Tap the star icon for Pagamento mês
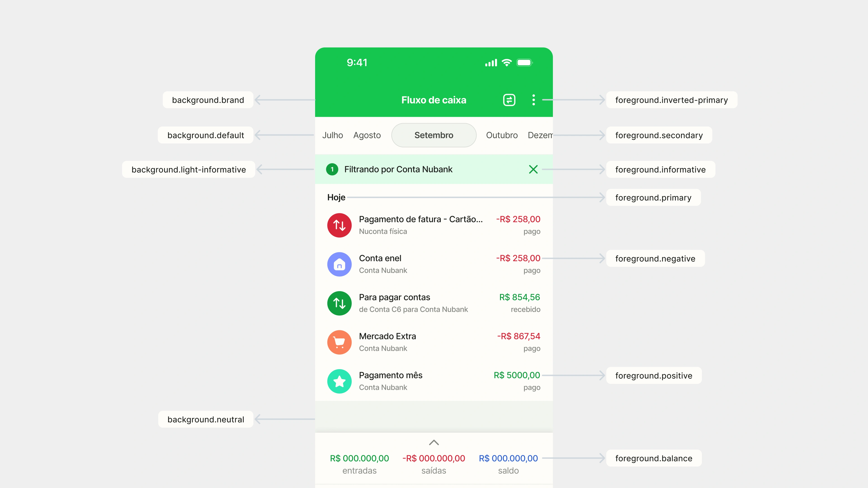 [x=339, y=381]
